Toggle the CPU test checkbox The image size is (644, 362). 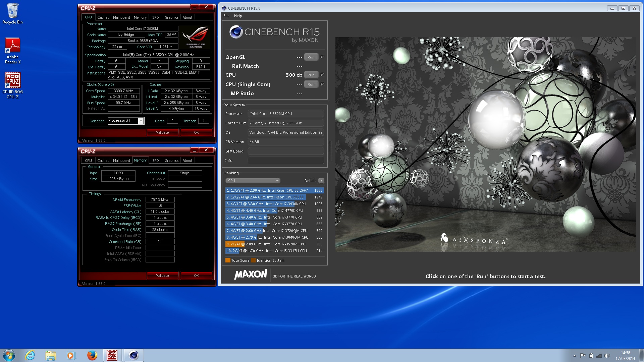[x=322, y=75]
